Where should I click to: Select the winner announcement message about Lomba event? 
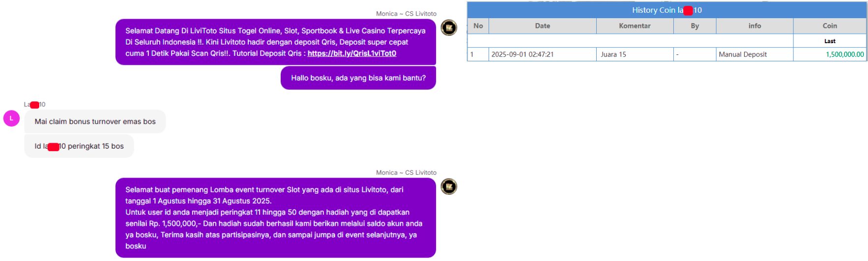(276, 218)
